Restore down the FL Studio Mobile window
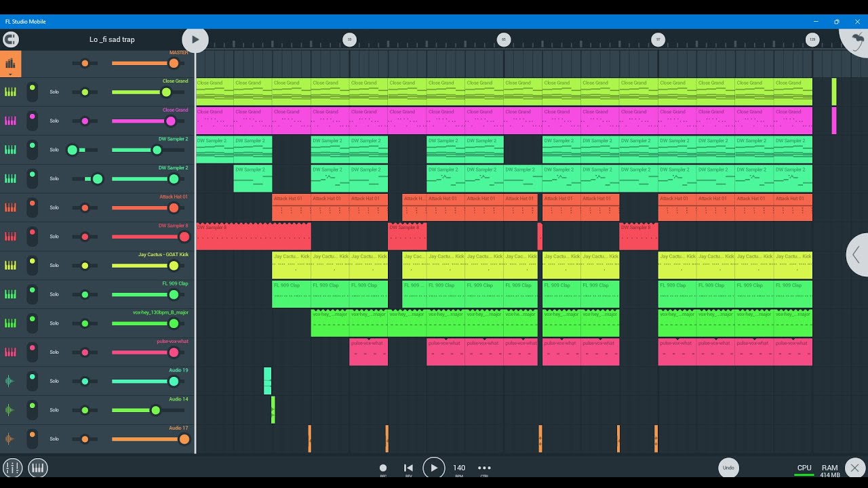868x488 pixels. click(836, 22)
